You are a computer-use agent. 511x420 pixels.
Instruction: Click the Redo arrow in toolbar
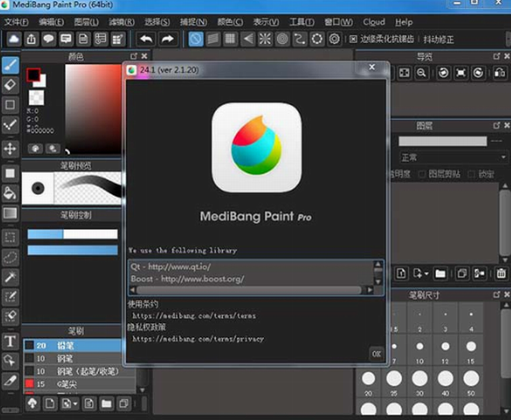pyautogui.click(x=168, y=39)
